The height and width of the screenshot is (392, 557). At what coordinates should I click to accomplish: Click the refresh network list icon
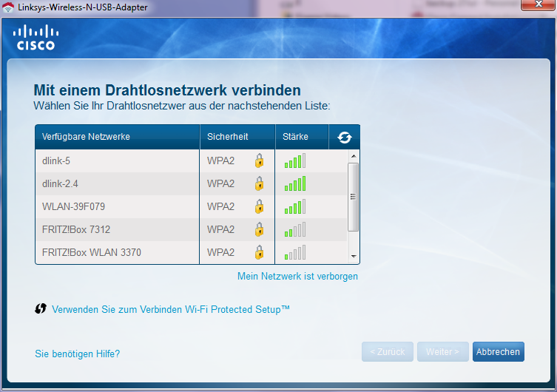click(x=344, y=137)
